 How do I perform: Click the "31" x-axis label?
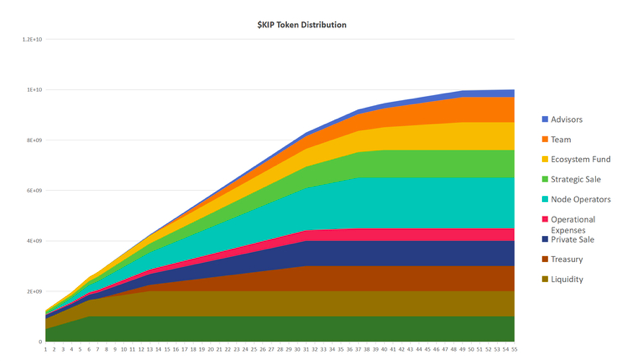(306, 349)
